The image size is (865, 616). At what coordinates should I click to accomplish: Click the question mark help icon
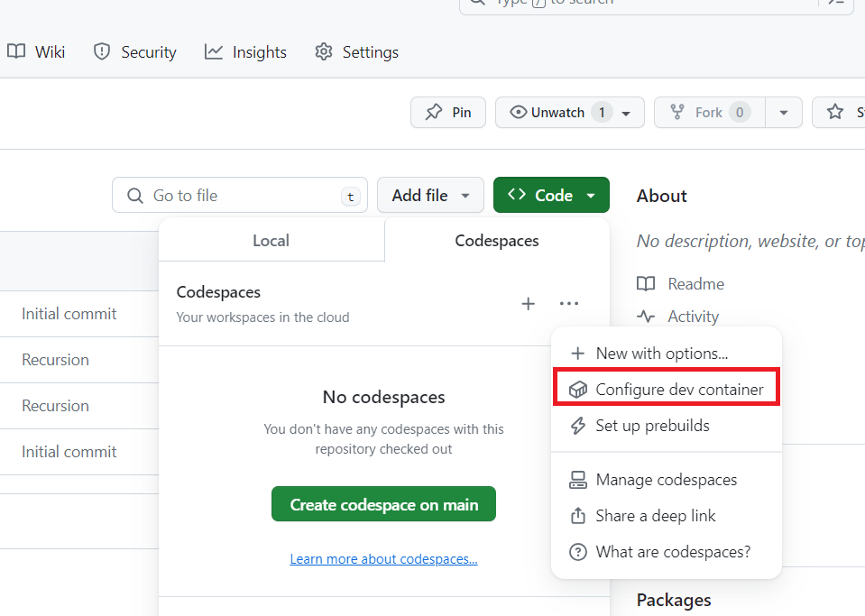pyautogui.click(x=577, y=552)
